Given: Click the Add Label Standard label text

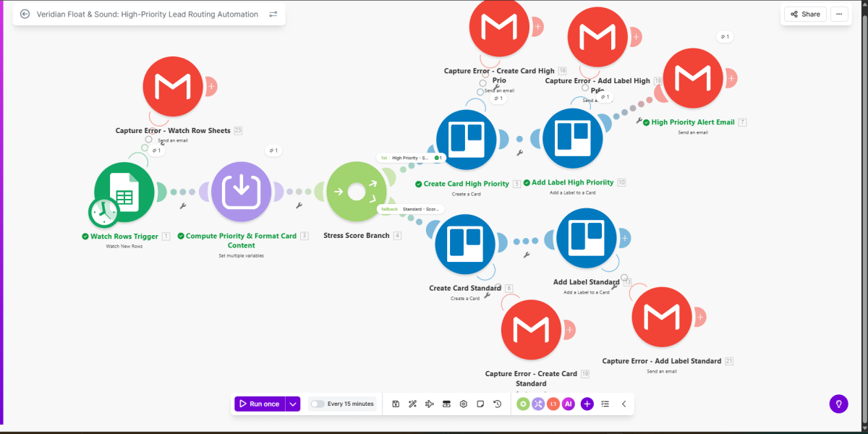Looking at the screenshot, I should click(586, 282).
